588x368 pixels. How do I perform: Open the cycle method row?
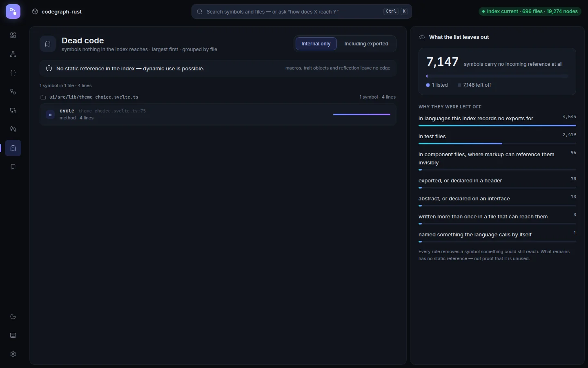(218, 114)
